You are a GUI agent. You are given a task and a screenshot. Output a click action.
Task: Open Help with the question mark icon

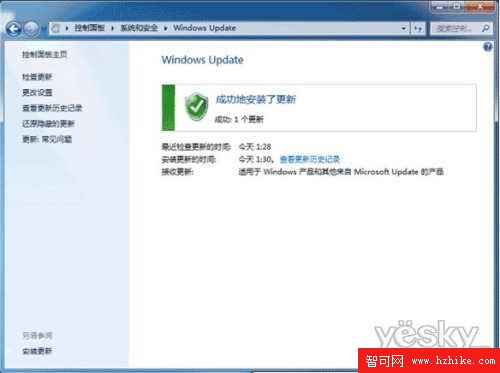coord(487,47)
